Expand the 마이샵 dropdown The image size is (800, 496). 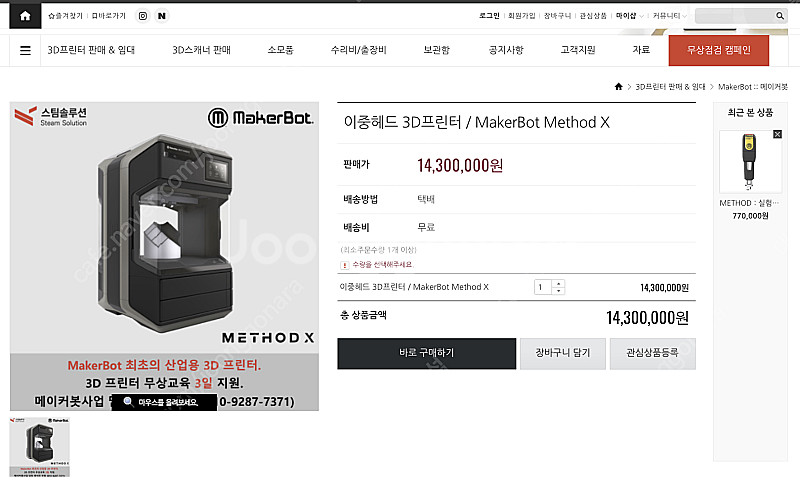(x=630, y=16)
